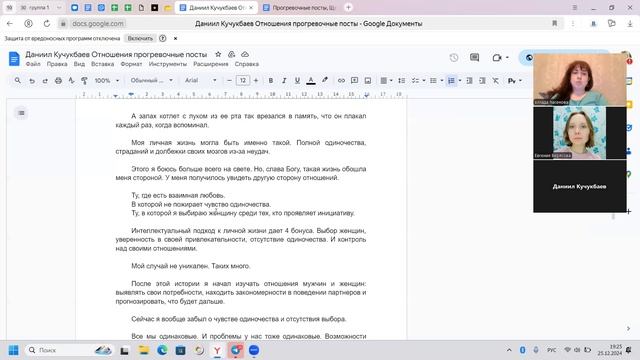Viewport: 640px width, 360px height.
Task: Toggle italic formatting
Action: click(x=284, y=81)
